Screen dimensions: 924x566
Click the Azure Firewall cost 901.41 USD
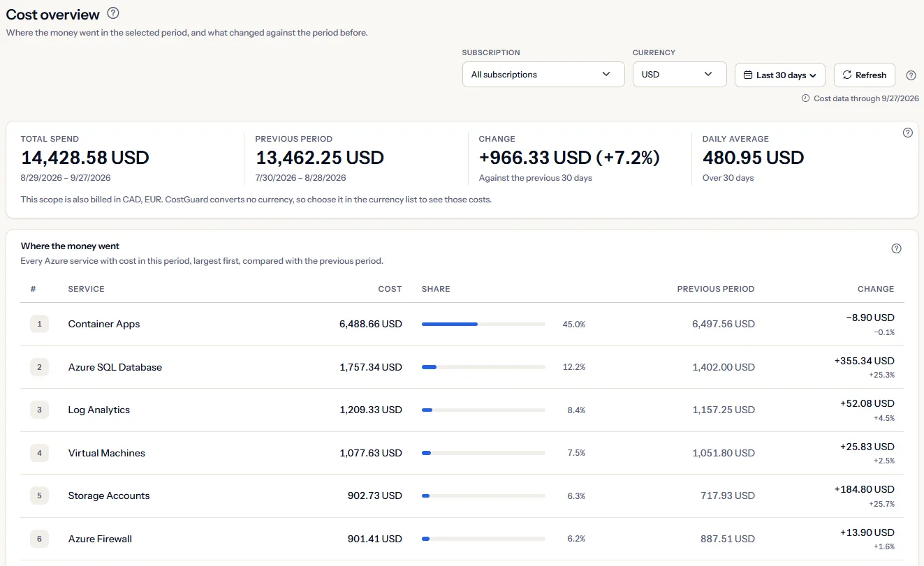coord(375,539)
